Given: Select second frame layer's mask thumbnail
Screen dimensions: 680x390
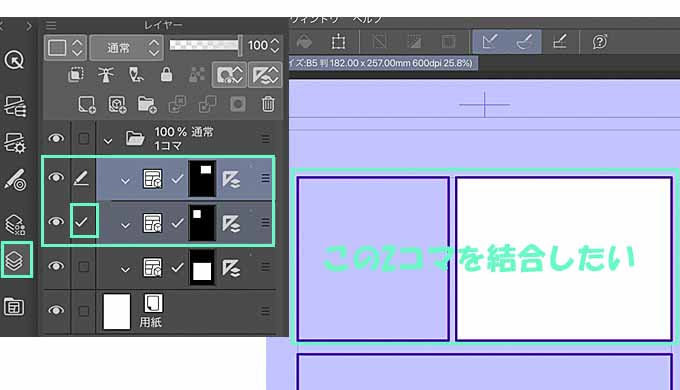Looking at the screenshot, I should click(x=202, y=223).
